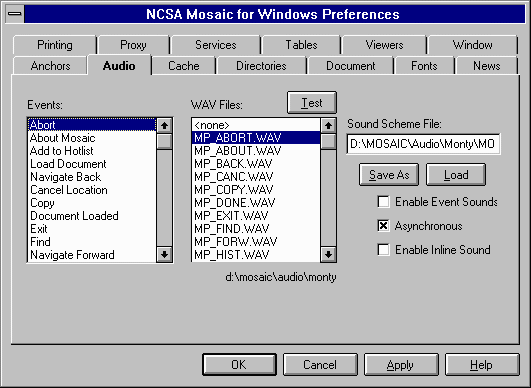The height and width of the screenshot is (388, 531).
Task: Select the Document Loaded event
Action: 91,216
